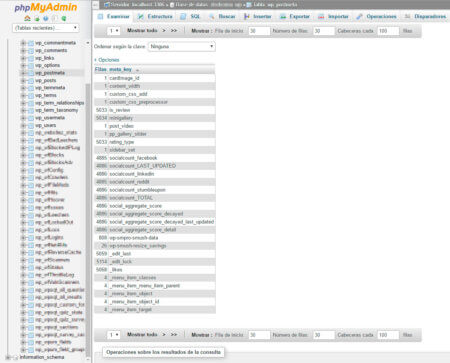Click table icon next to wp_terms
Image resolution: width=450 pixels, height=363 pixels.
[31, 96]
